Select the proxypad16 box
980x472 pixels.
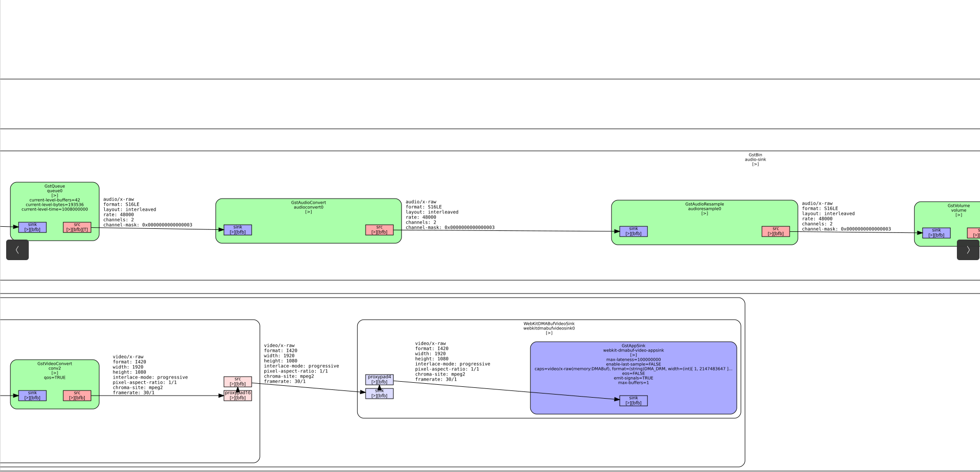point(238,396)
